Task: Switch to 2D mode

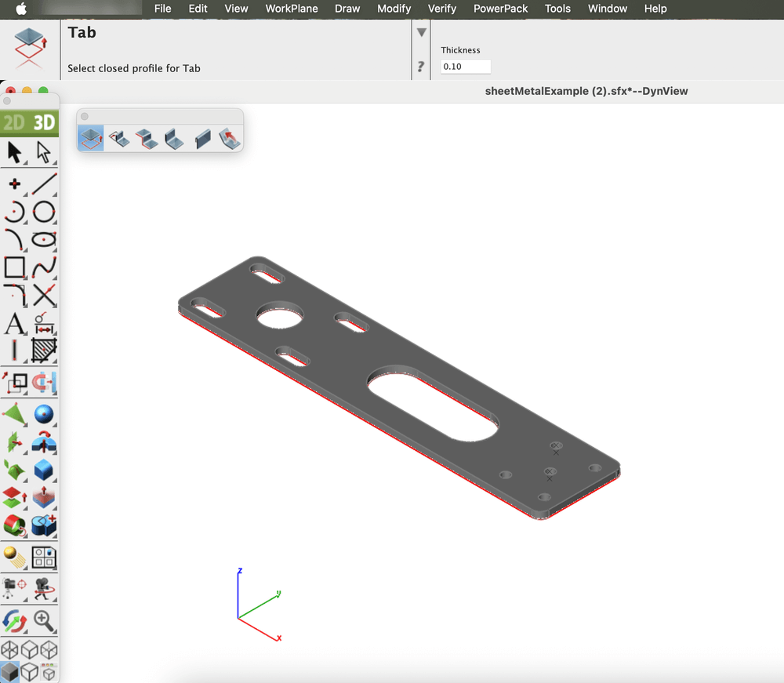Action: [14, 122]
